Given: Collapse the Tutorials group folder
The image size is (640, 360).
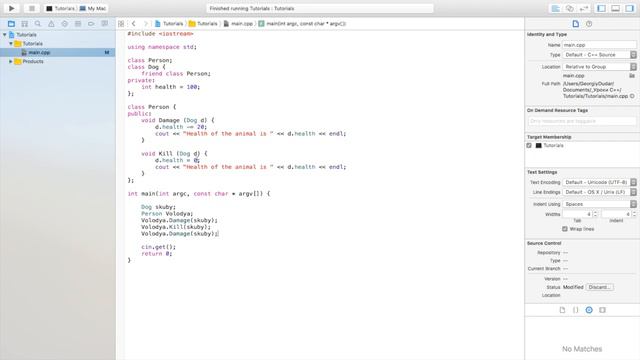Looking at the screenshot, I should [x=11, y=44].
